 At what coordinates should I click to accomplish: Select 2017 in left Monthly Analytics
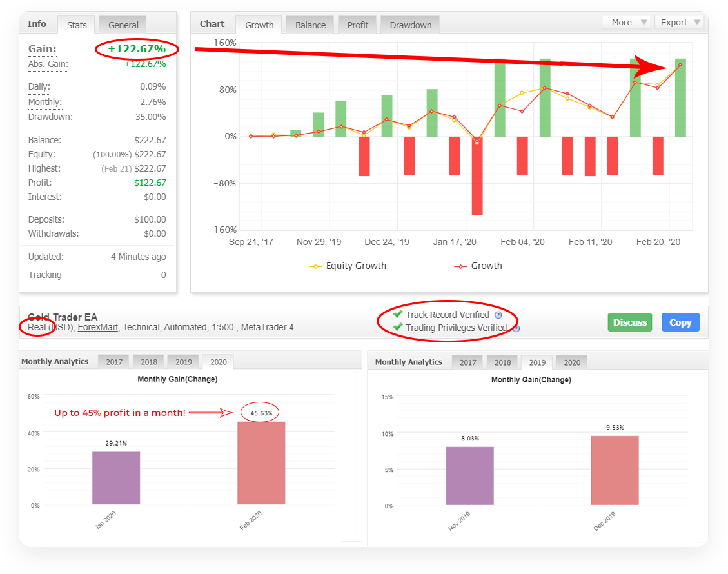113,362
